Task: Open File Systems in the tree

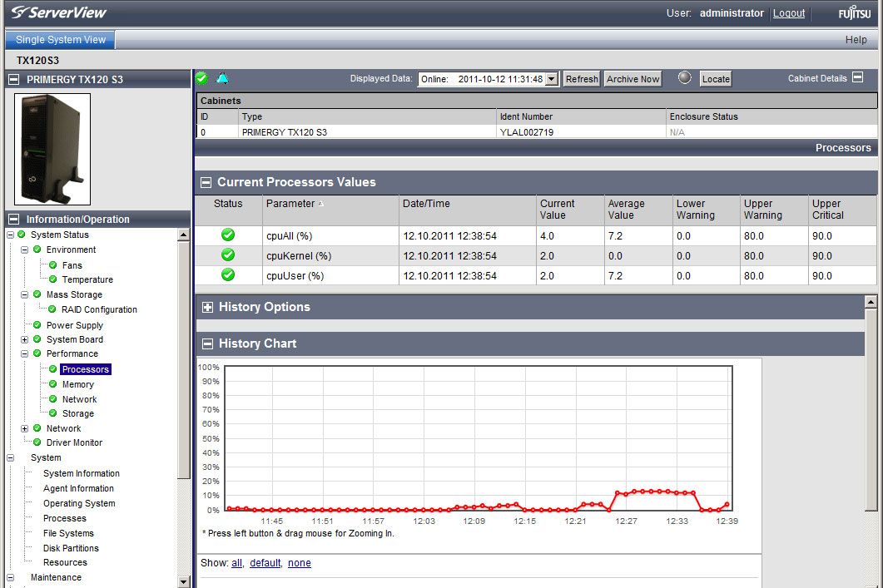Action: tap(68, 533)
